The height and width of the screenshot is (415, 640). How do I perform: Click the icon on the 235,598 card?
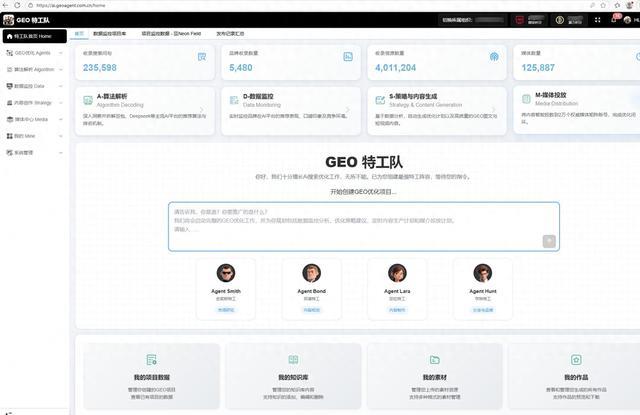click(202, 57)
